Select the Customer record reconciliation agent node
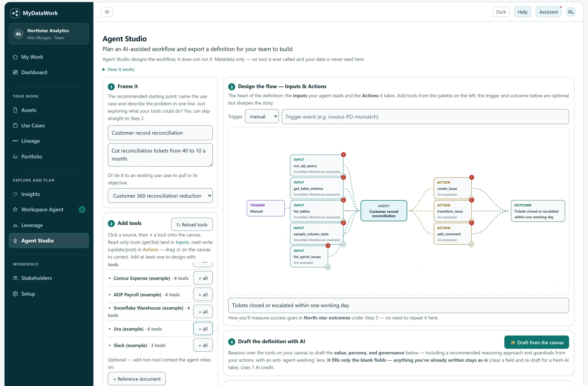Viewport: 588px width, 386px height. [383, 211]
